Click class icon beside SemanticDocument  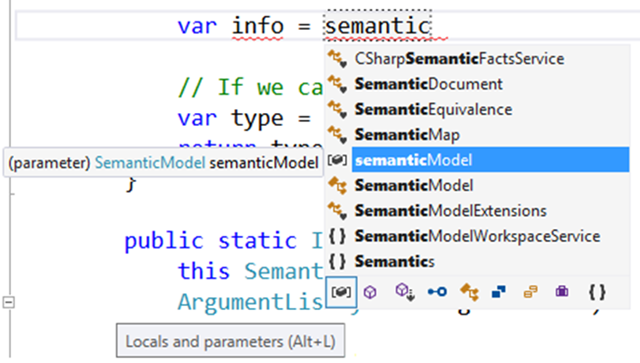338,84
